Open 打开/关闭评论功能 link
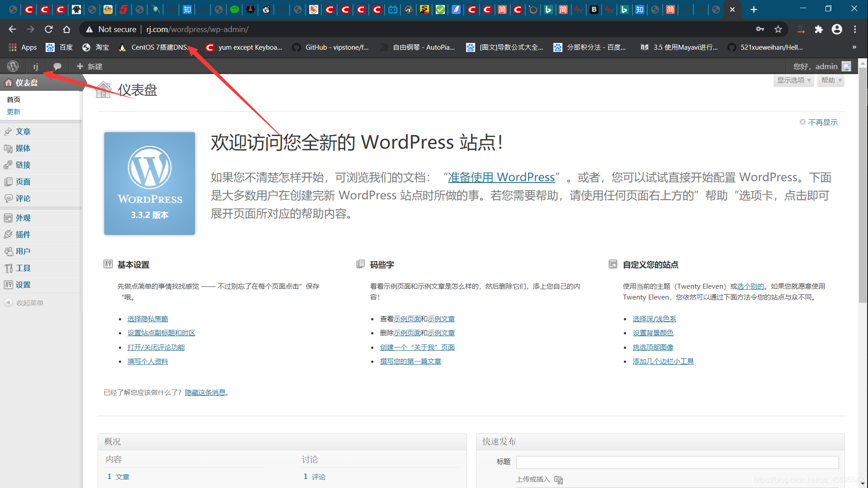868x488 pixels. [156, 347]
